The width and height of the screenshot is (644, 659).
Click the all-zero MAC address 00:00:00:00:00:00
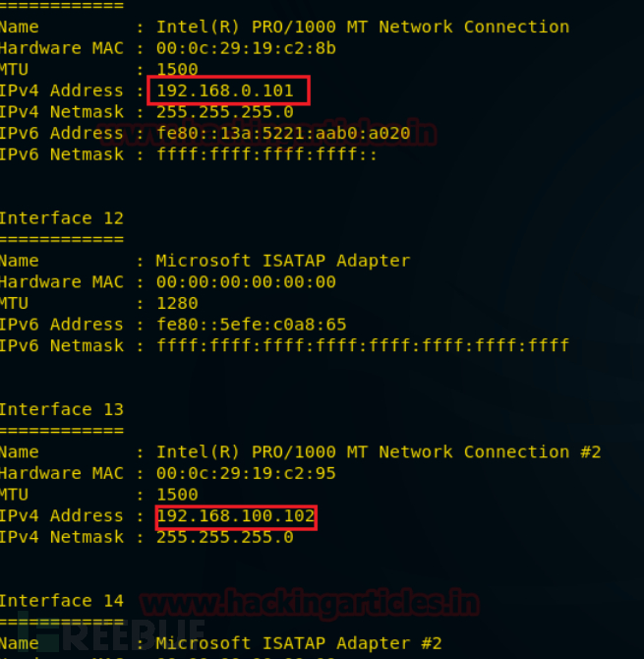click(246, 281)
